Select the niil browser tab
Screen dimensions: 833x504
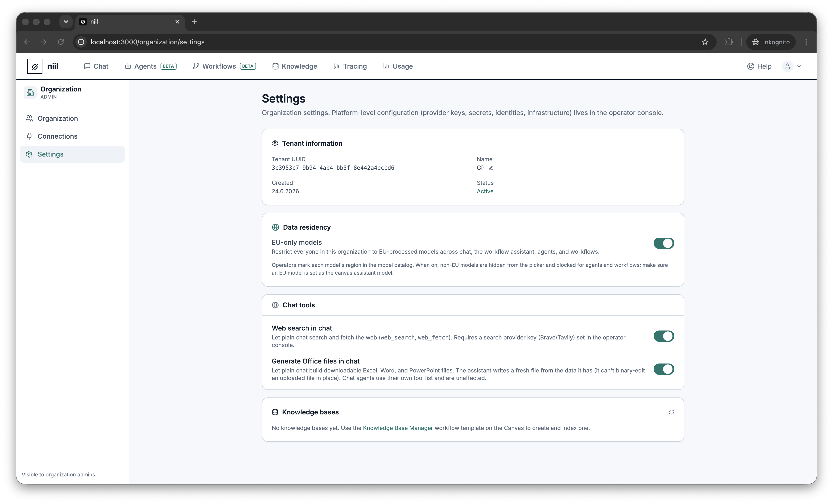130,22
